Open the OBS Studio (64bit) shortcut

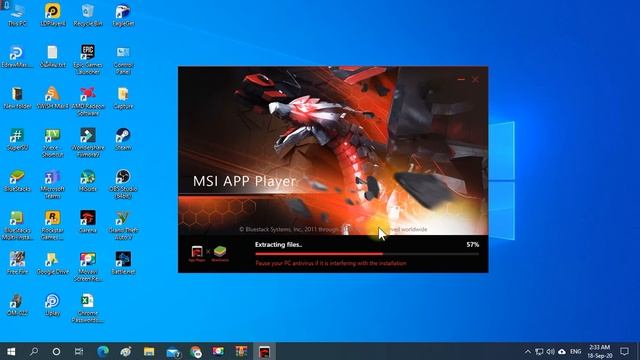[123, 184]
